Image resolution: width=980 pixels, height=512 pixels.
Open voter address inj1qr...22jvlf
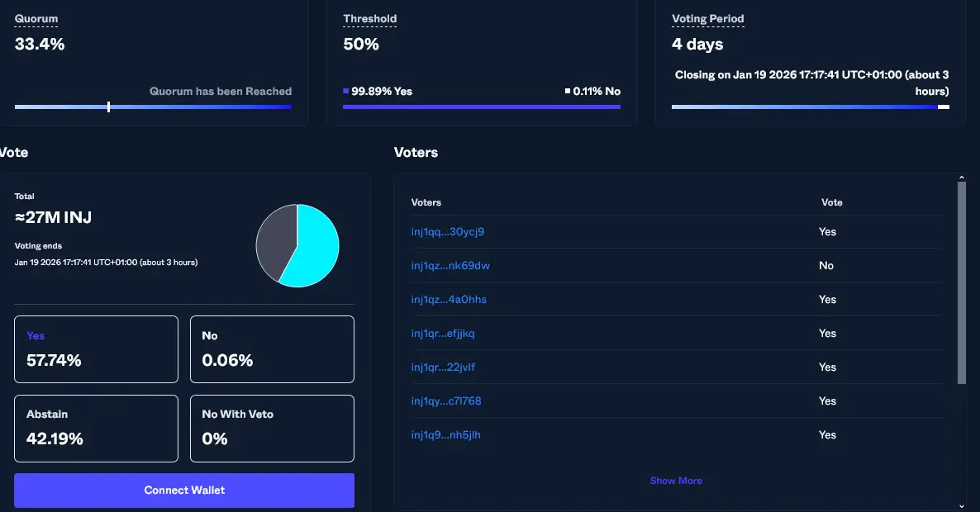(x=443, y=367)
